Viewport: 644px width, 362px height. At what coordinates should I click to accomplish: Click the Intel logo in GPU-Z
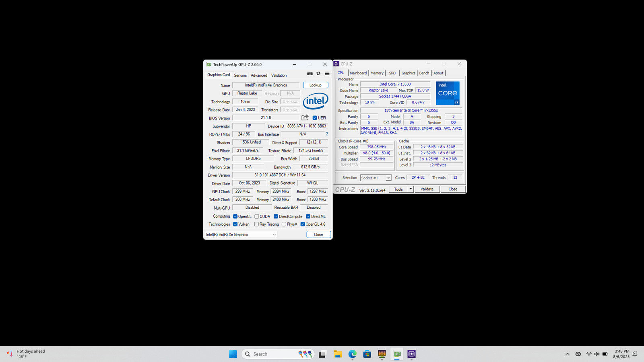pyautogui.click(x=315, y=101)
